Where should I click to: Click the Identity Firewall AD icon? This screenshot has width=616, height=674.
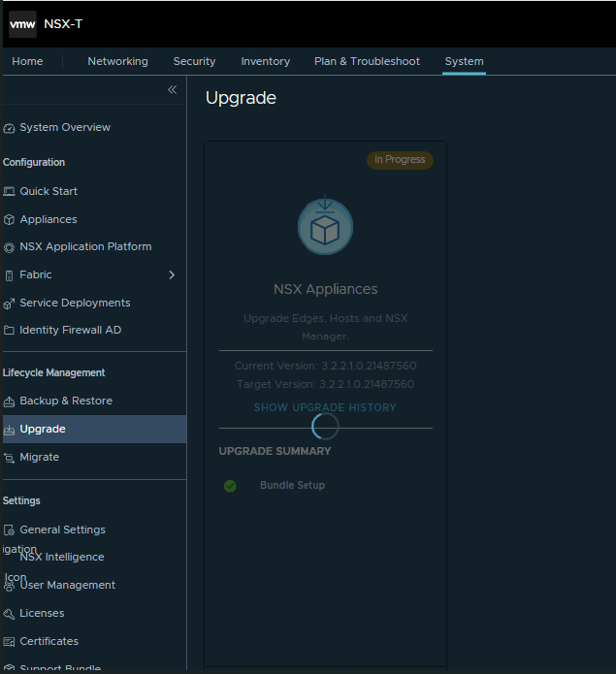click(9, 331)
